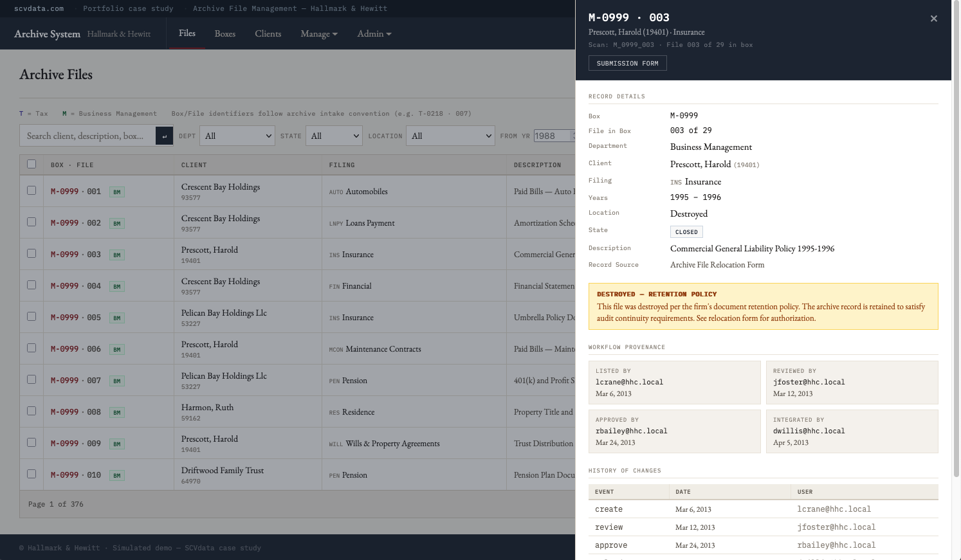This screenshot has height=560, width=961.
Task: Click dwillis@hhc.local in Integrated By card
Action: tap(809, 431)
